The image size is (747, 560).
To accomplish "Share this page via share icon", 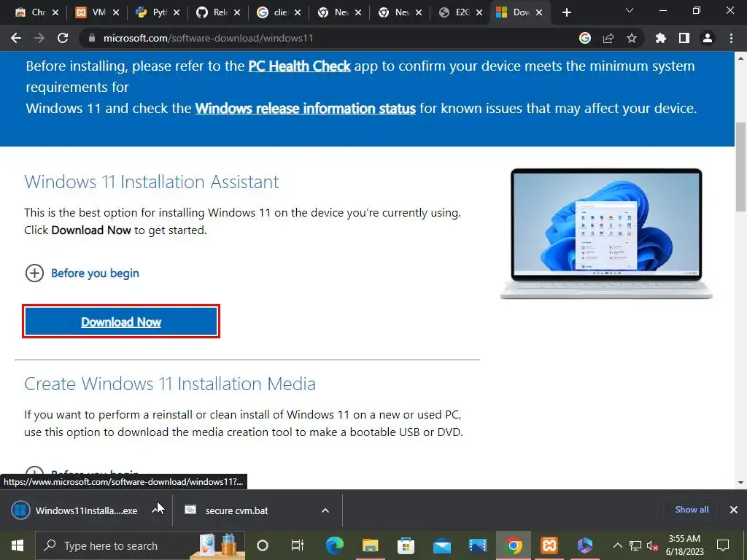I will (608, 38).
